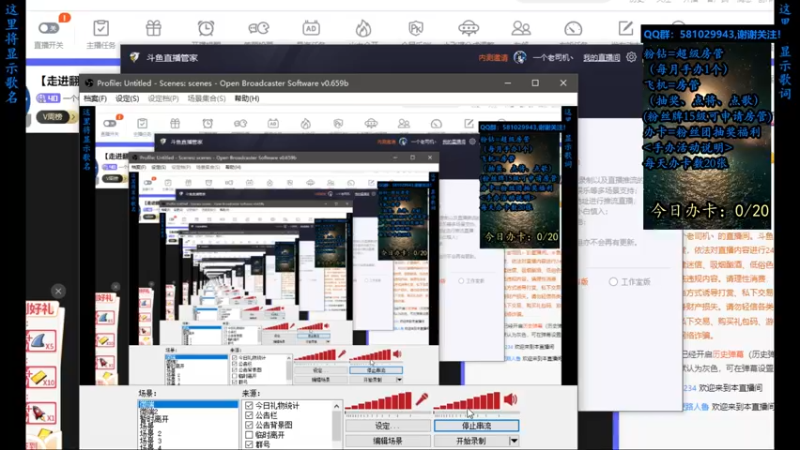
Task: Click the 编辑场景 button
Action: (x=388, y=441)
